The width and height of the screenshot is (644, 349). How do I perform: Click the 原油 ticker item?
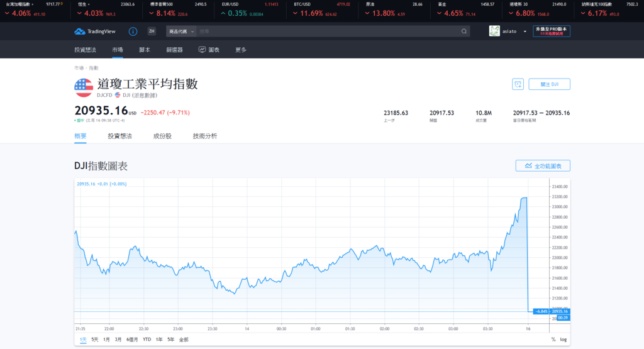pos(394,9)
